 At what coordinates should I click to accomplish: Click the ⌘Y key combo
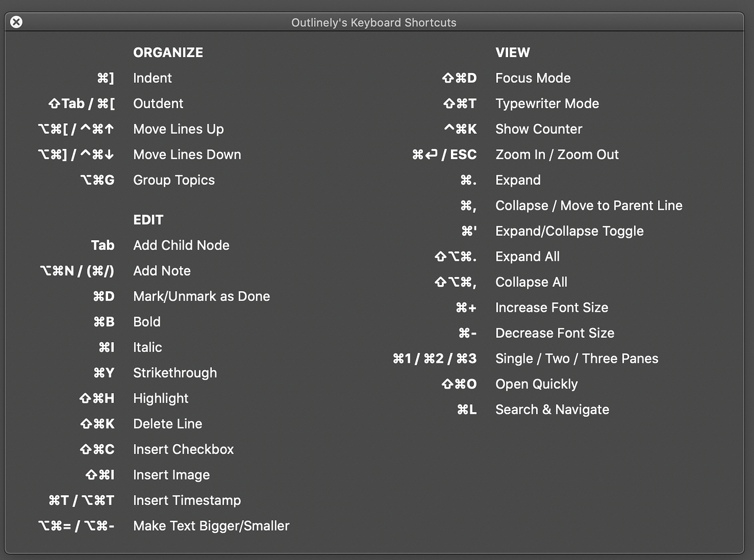(104, 373)
